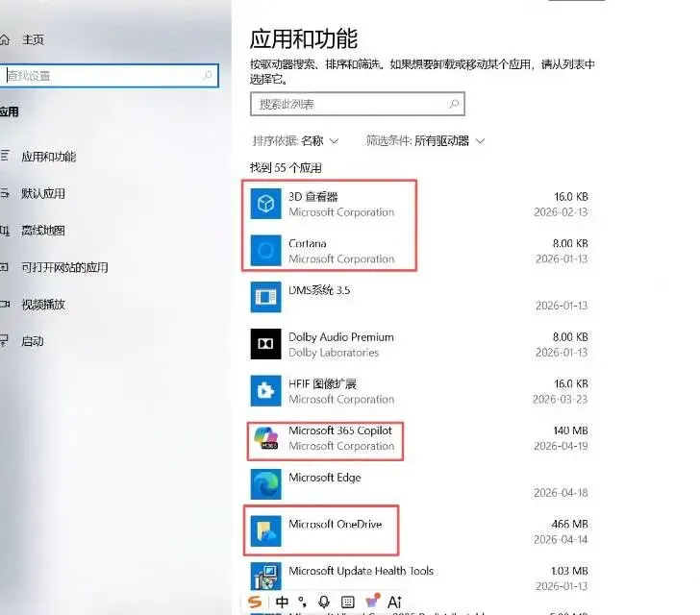Select the DMS系统 3.5 name text
Viewport: 700px width, 615px height.
point(319,290)
